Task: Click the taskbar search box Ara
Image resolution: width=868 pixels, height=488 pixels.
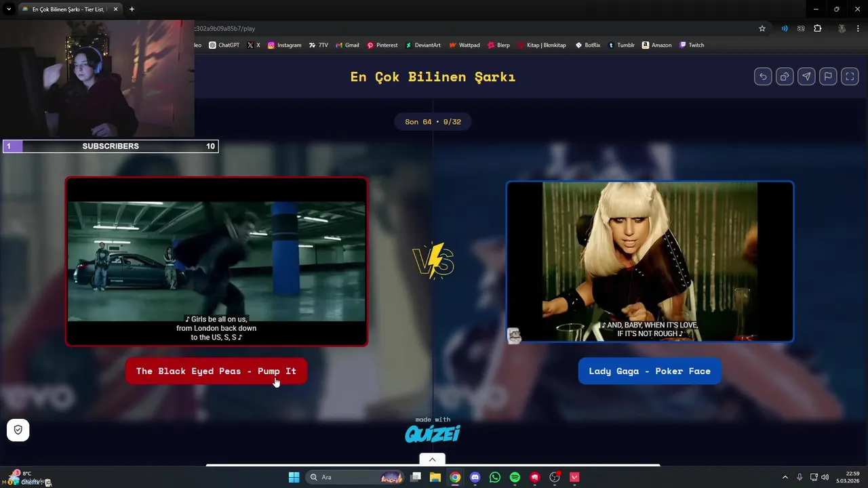Action: click(355, 477)
